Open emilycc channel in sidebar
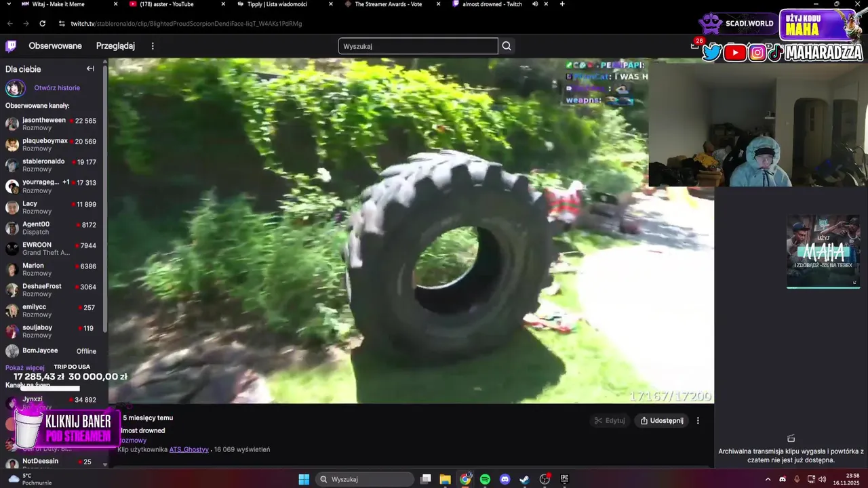868x488 pixels. [52, 311]
